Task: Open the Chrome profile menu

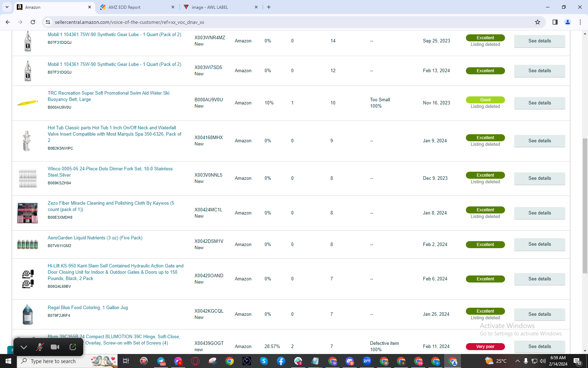Action: (x=568, y=22)
